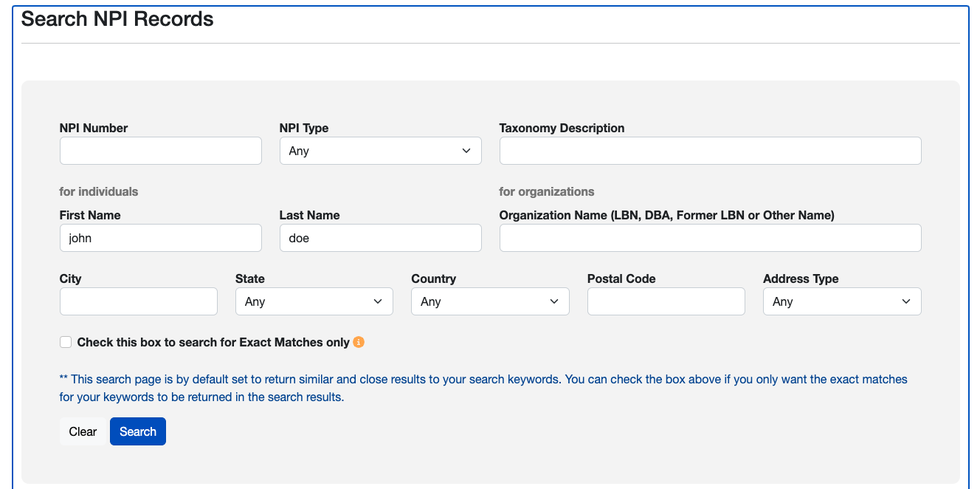Viewport: 980px width, 489px height.
Task: Click the Last Name field containing doe
Action: click(380, 238)
